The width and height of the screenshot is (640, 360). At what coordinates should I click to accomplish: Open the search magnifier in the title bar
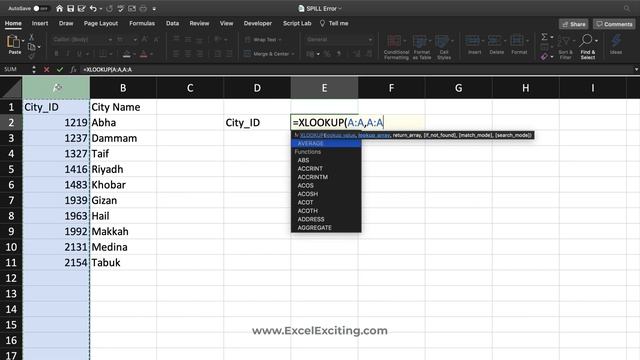click(x=627, y=8)
